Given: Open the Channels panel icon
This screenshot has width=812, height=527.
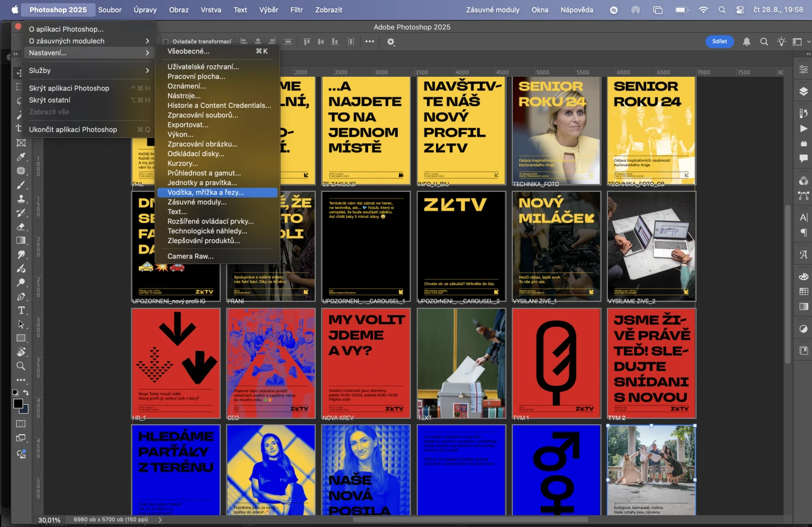Looking at the screenshot, I should coord(803,181).
